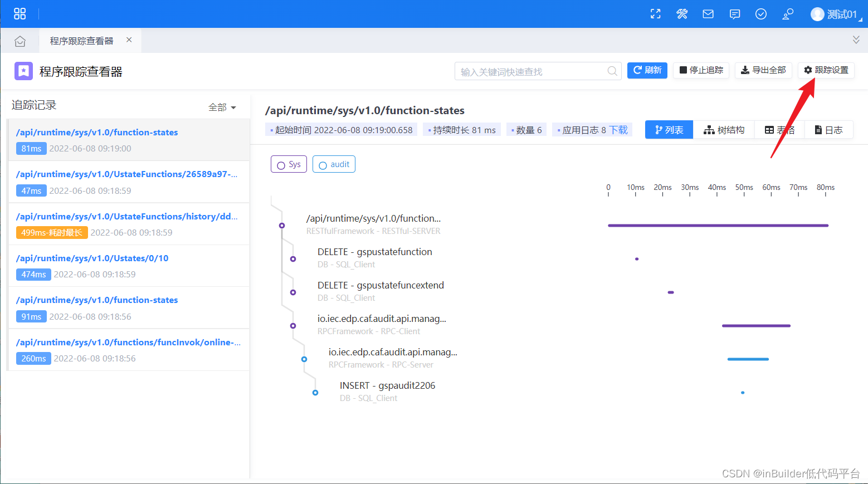Image resolution: width=868 pixels, height=484 pixels.
Task: Click the search magnifier icon
Action: pyautogui.click(x=612, y=71)
